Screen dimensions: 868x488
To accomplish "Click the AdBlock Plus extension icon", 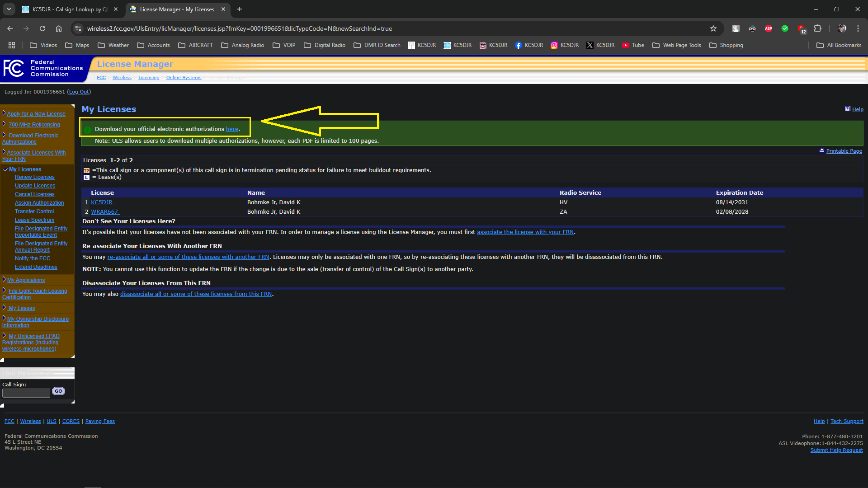I will [x=769, y=28].
